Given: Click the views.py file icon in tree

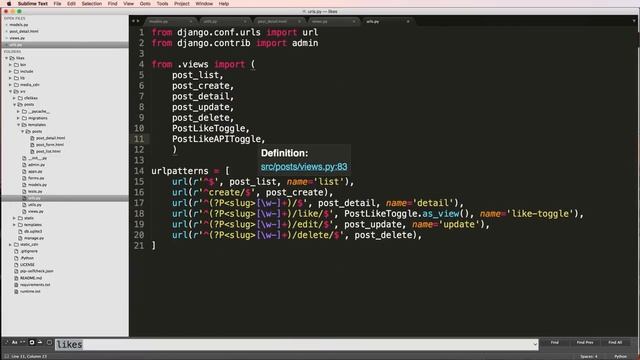Looking at the screenshot, I should (x=24, y=211).
